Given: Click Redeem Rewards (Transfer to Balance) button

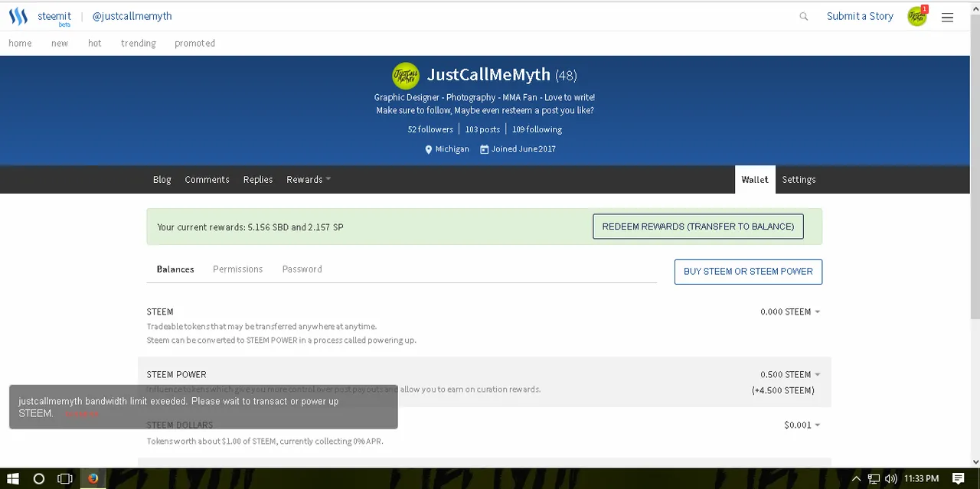Looking at the screenshot, I should pyautogui.click(x=698, y=227).
